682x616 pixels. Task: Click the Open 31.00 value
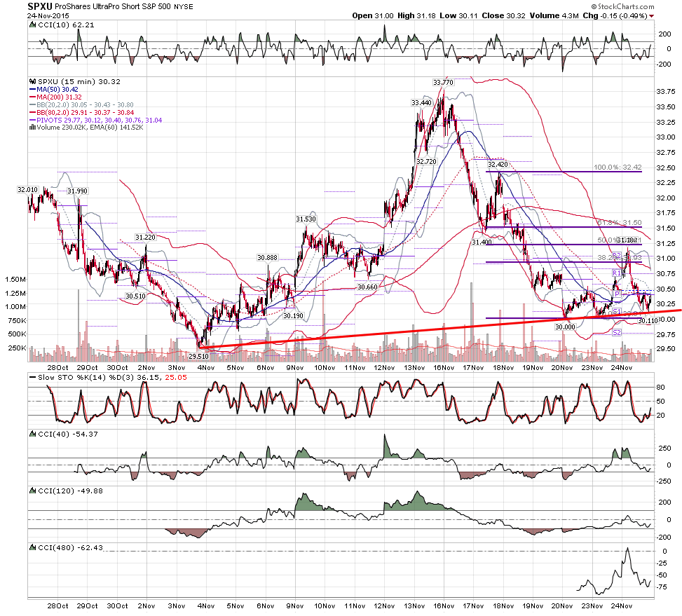[x=373, y=15]
